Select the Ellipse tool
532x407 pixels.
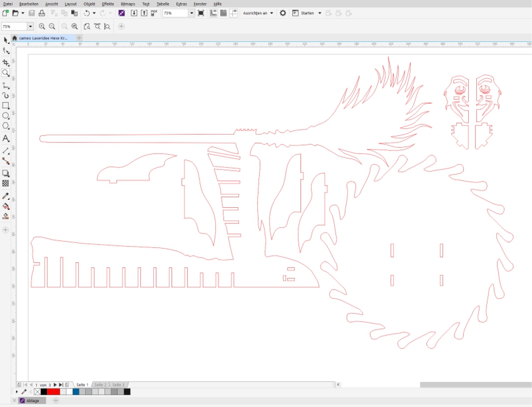coord(6,116)
